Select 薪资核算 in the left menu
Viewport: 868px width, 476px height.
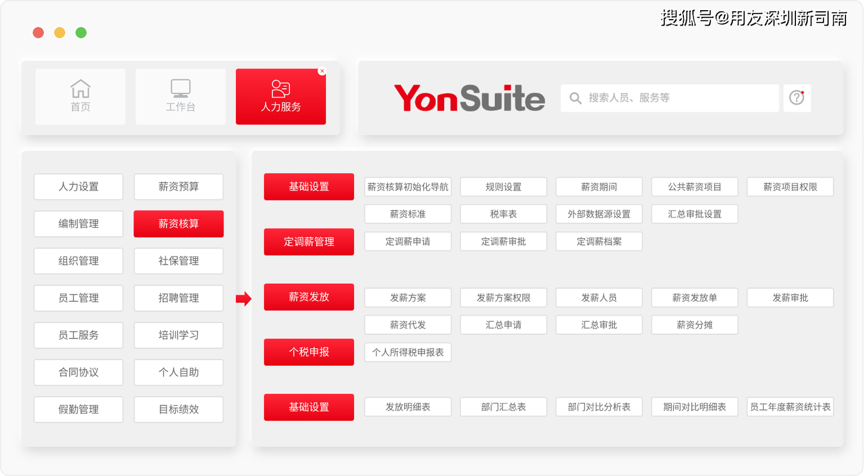pyautogui.click(x=179, y=224)
